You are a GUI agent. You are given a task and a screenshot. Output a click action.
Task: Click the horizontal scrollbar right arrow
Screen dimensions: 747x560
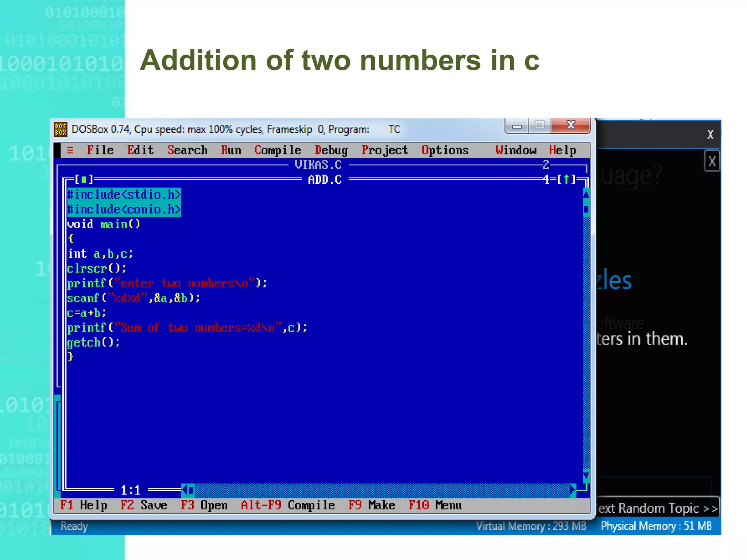click(573, 490)
